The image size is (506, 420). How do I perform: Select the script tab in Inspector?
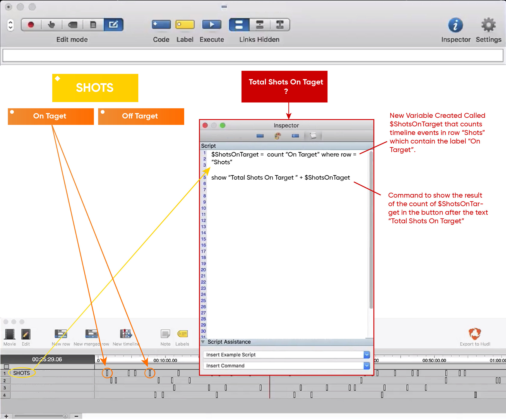pos(313,136)
